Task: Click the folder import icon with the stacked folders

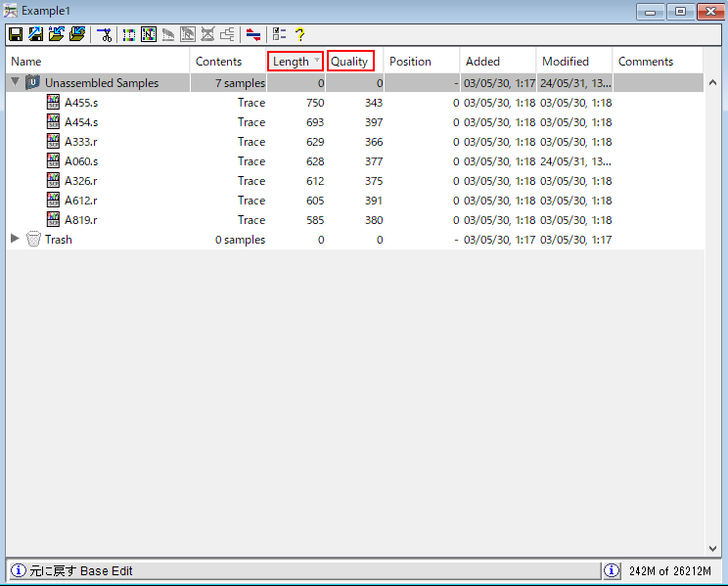Action: pos(77,34)
